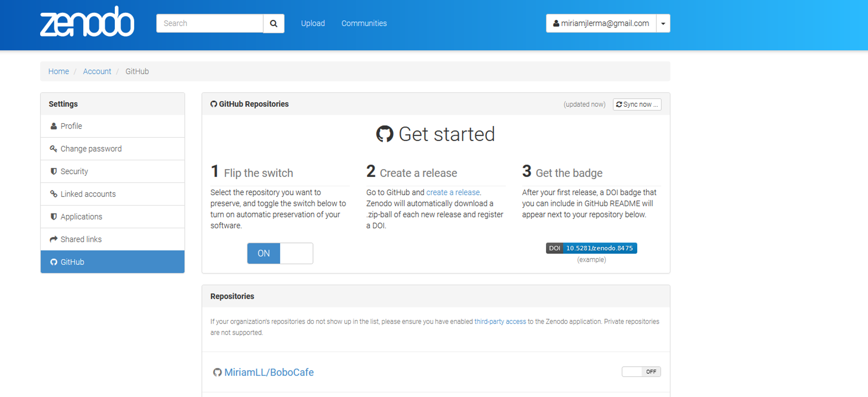Go to Account breadcrumb link
Viewport: 868px width, 397px height.
tap(97, 71)
